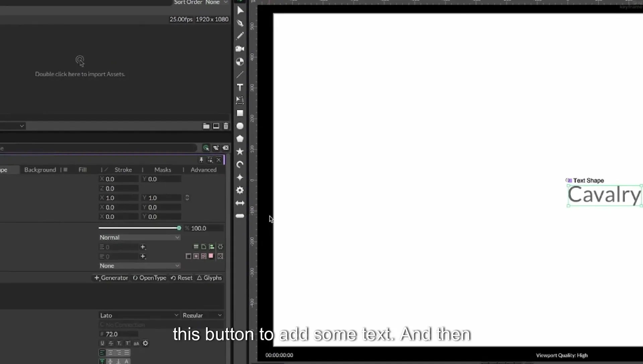The height and width of the screenshot is (364, 643).
Task: Pin the attribute editor panel
Action: click(x=201, y=160)
